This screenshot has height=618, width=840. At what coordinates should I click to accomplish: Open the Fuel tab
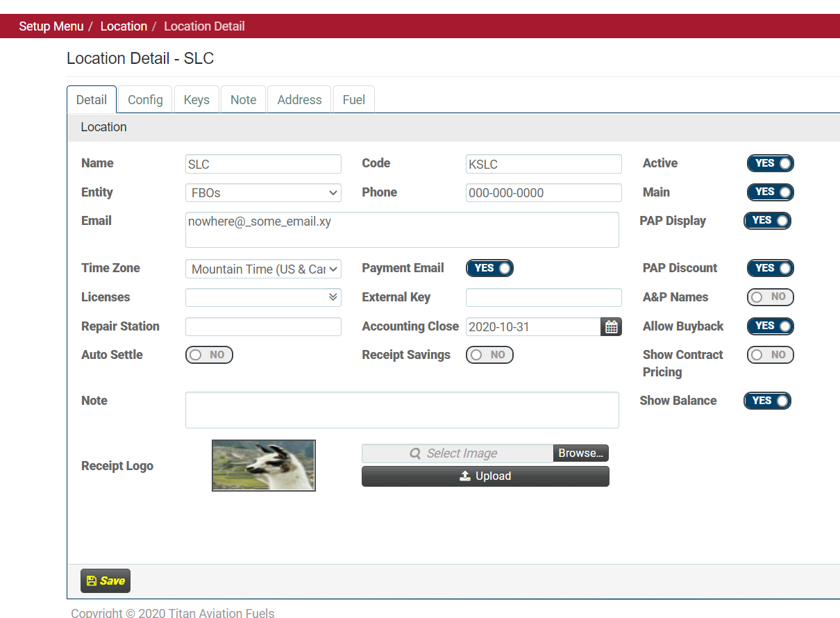tap(353, 100)
